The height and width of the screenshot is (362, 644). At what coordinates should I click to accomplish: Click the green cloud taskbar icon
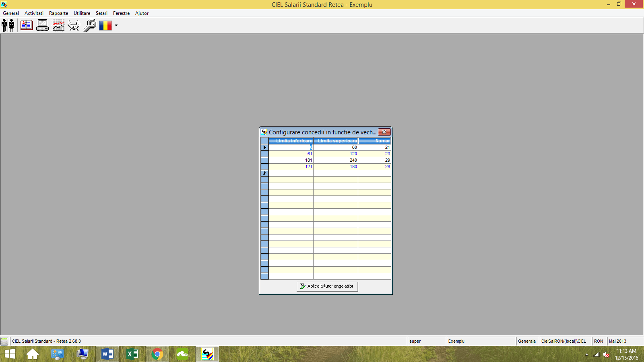pyautogui.click(x=182, y=354)
